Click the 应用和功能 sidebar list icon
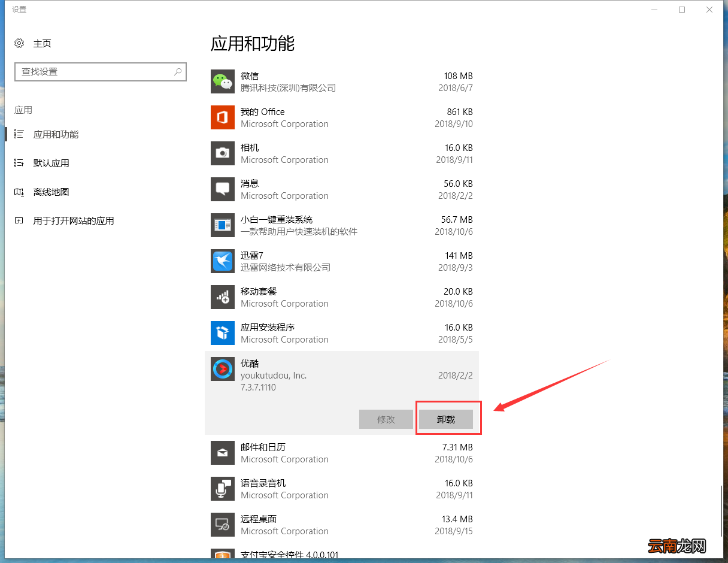This screenshot has height=563, width=728. coord(19,134)
